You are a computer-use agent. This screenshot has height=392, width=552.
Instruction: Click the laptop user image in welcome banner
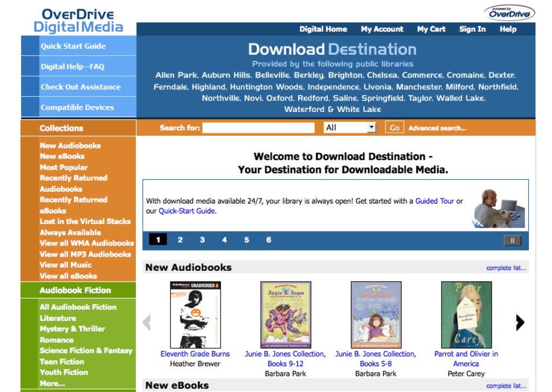(498, 208)
